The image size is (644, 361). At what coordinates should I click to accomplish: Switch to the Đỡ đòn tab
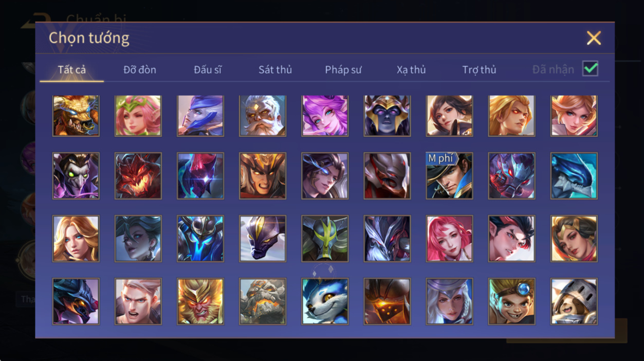(140, 69)
